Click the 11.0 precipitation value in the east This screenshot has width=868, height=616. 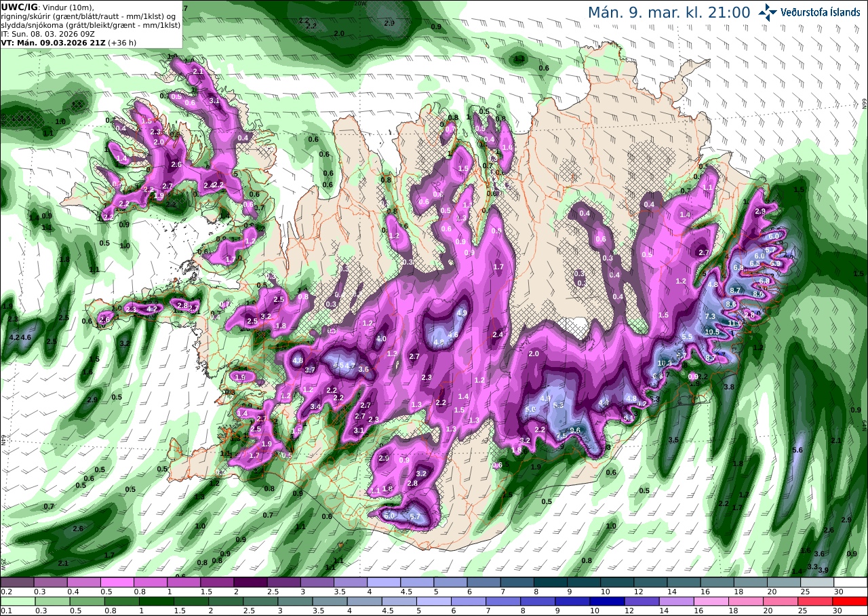click(735, 324)
